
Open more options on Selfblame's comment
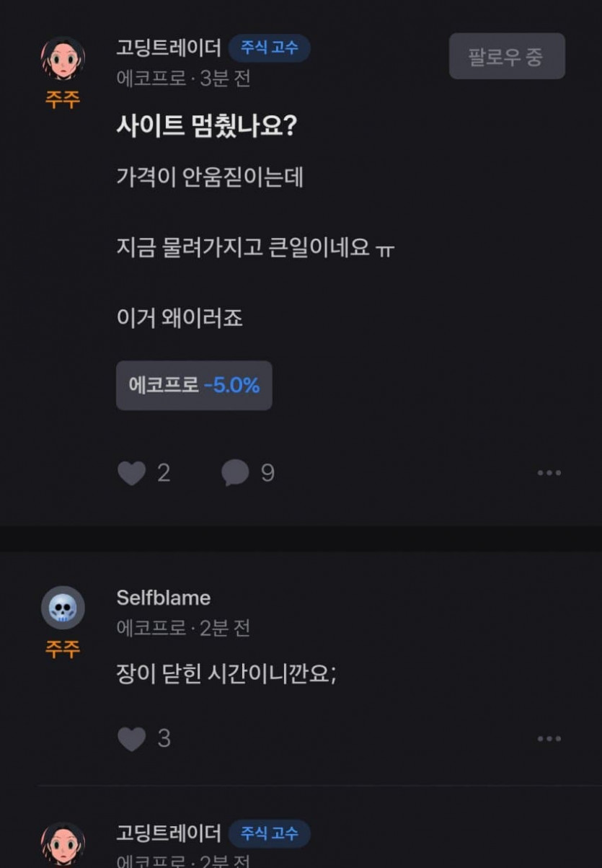[549, 739]
